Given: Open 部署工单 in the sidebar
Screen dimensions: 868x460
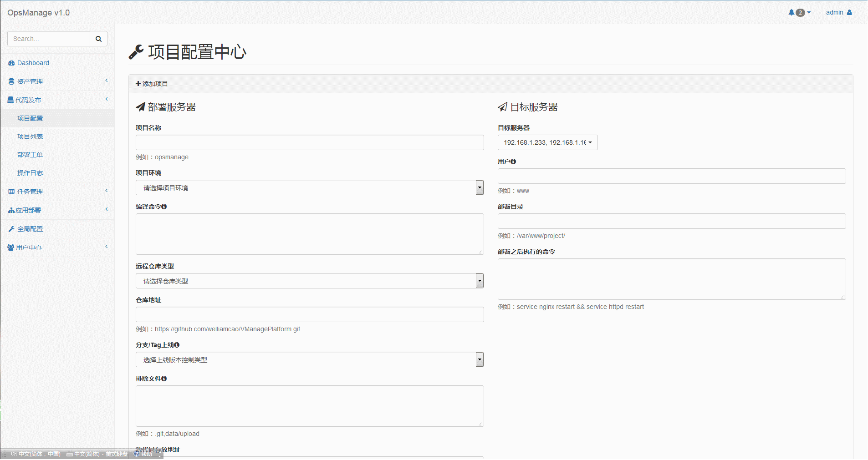Looking at the screenshot, I should pos(30,155).
